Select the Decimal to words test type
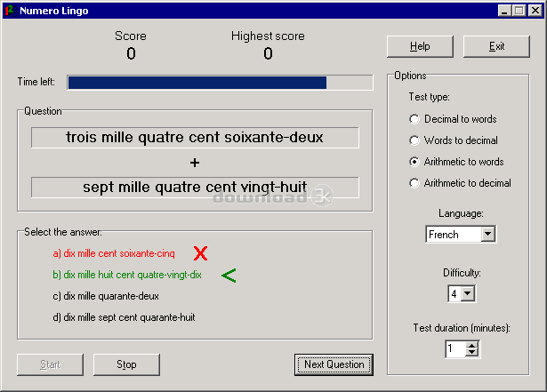Viewport: 547px width, 392px height. coord(414,119)
